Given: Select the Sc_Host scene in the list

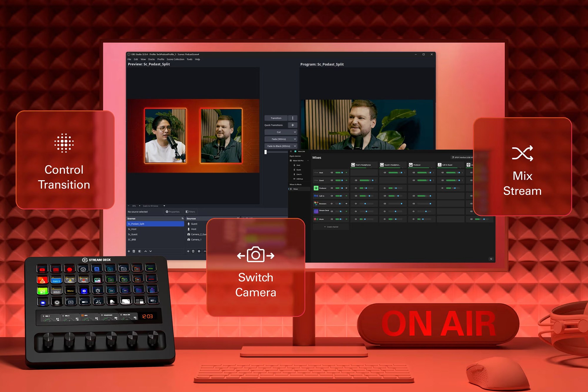Looking at the screenshot, I should 132,229.
